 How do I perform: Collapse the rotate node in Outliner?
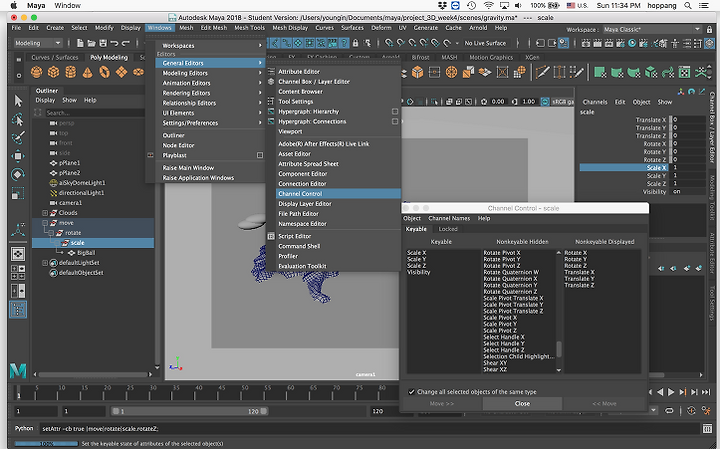(51, 233)
